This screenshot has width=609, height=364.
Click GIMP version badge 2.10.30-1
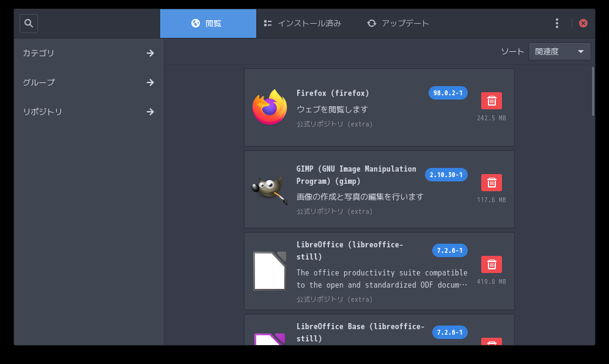[446, 175]
